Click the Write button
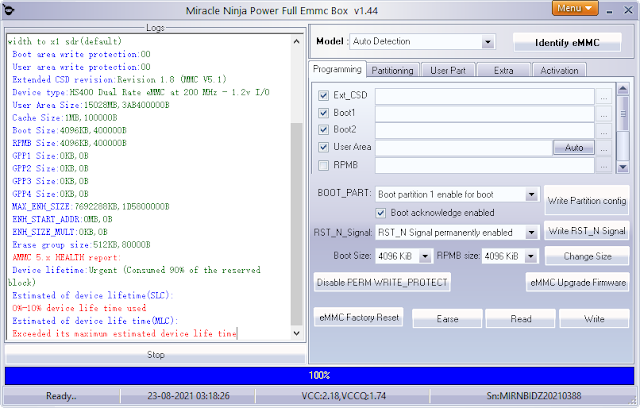 594,319
